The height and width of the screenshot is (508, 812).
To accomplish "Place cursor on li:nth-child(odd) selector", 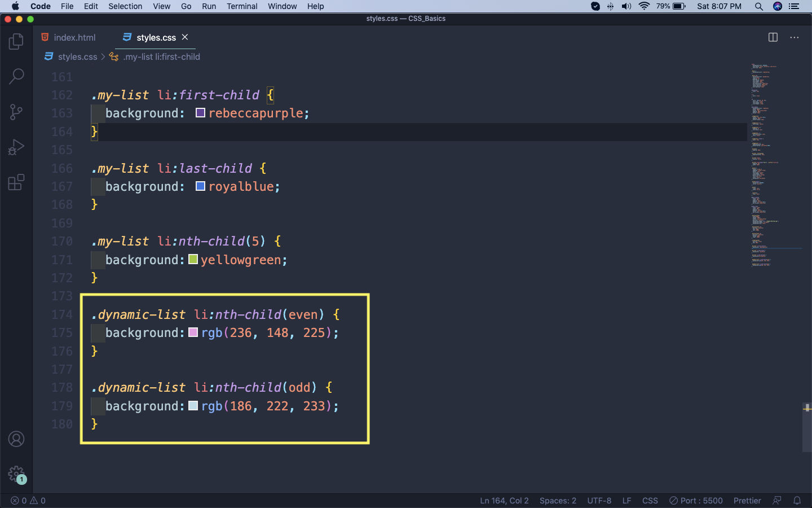I will tap(255, 387).
